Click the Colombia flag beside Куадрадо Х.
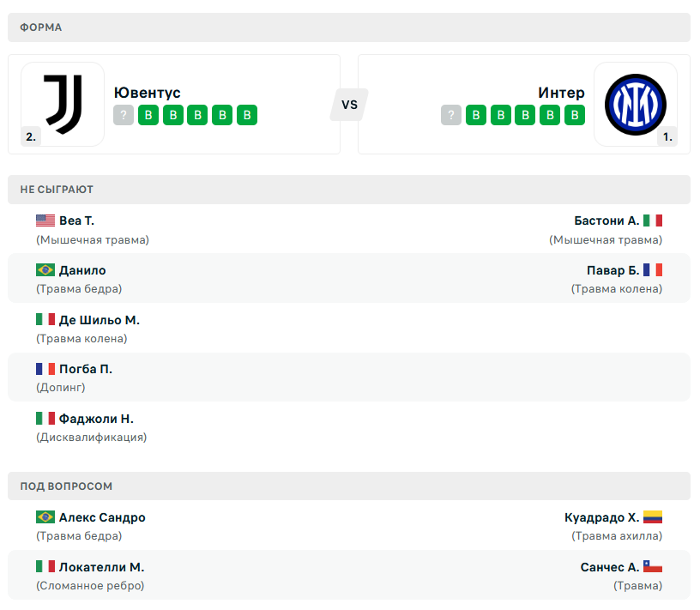Screen dimensions: 700x610 coord(653,517)
